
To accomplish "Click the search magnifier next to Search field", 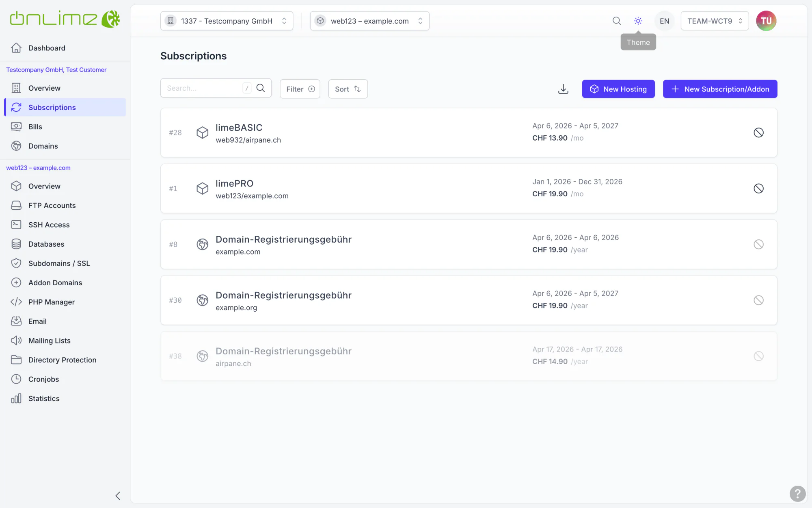I will click(x=261, y=88).
